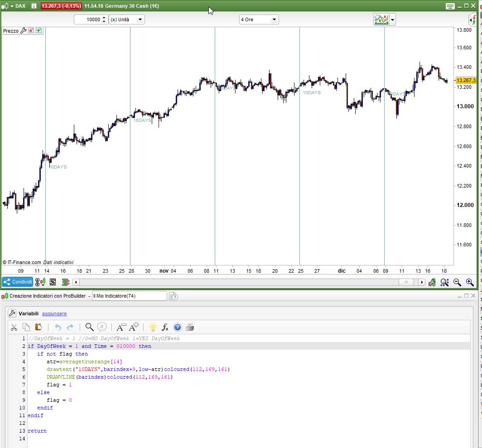This screenshot has height=448, width=482.
Task: Click the Germany 30 Cash (1€) title text
Action: point(132,6)
